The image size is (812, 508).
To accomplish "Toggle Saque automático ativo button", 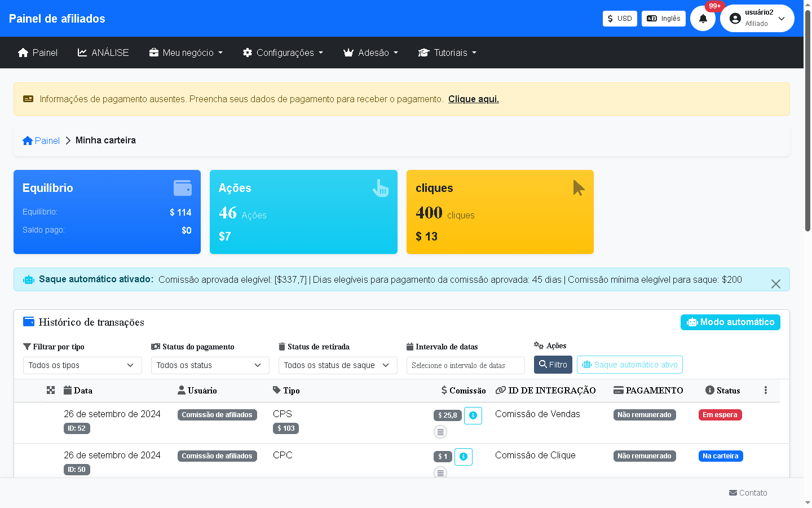I will pyautogui.click(x=629, y=365).
